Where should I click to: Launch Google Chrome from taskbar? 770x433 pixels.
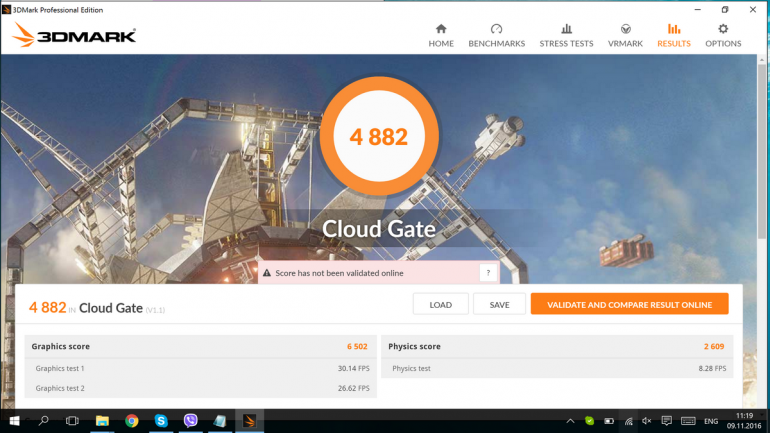132,421
